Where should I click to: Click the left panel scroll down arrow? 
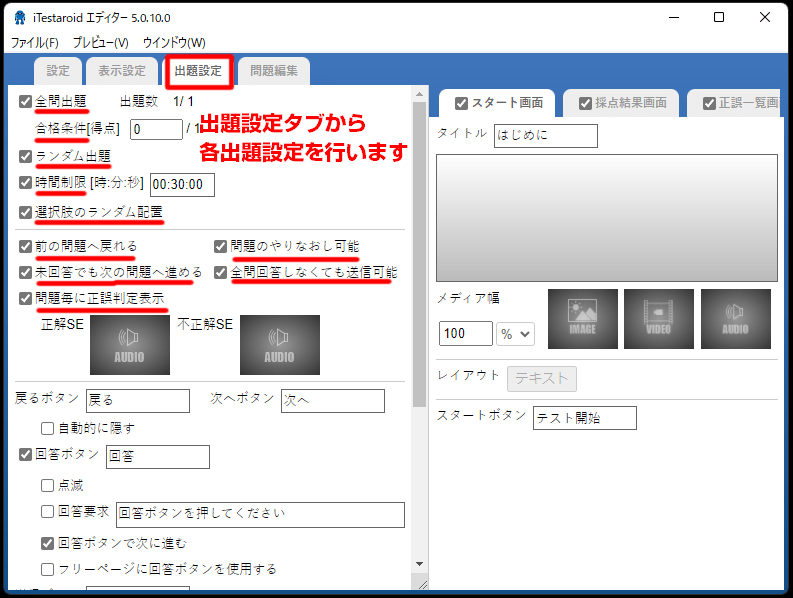419,564
